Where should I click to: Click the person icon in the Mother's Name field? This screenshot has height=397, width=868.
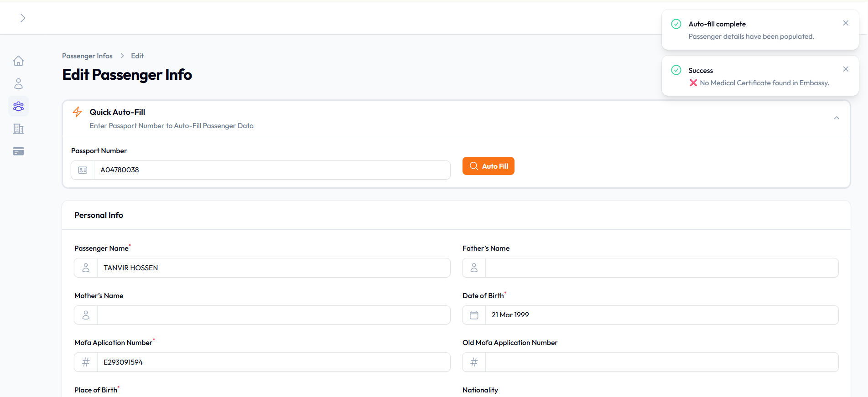pyautogui.click(x=86, y=315)
